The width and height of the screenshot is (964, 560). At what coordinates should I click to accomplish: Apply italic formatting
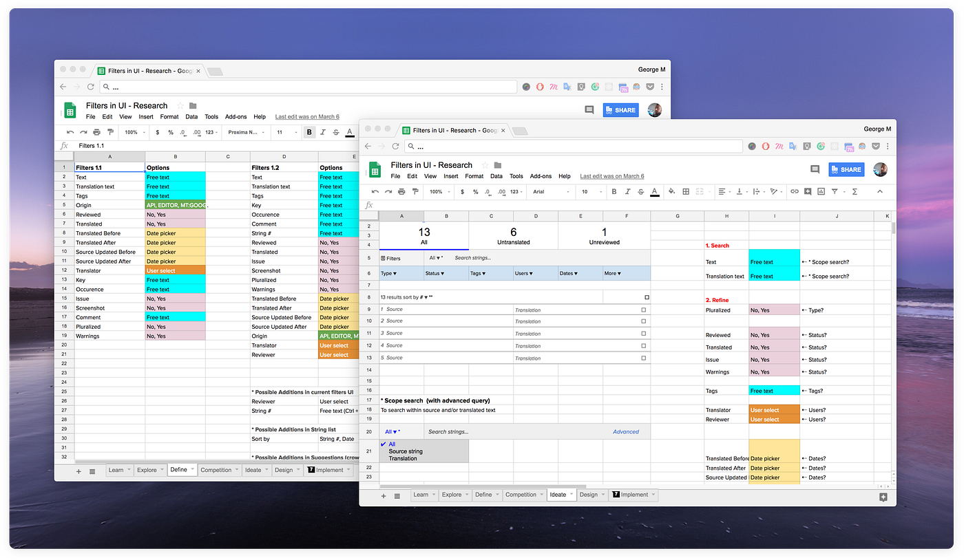pyautogui.click(x=628, y=191)
